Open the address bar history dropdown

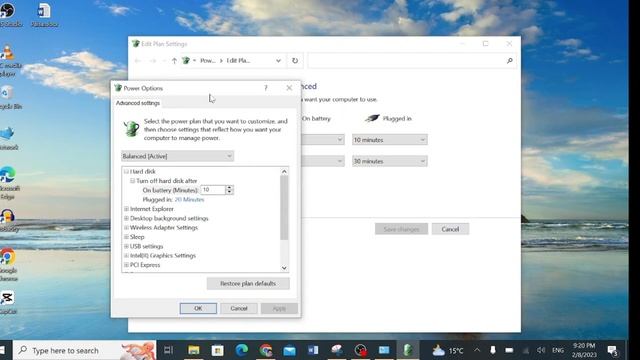point(278,61)
